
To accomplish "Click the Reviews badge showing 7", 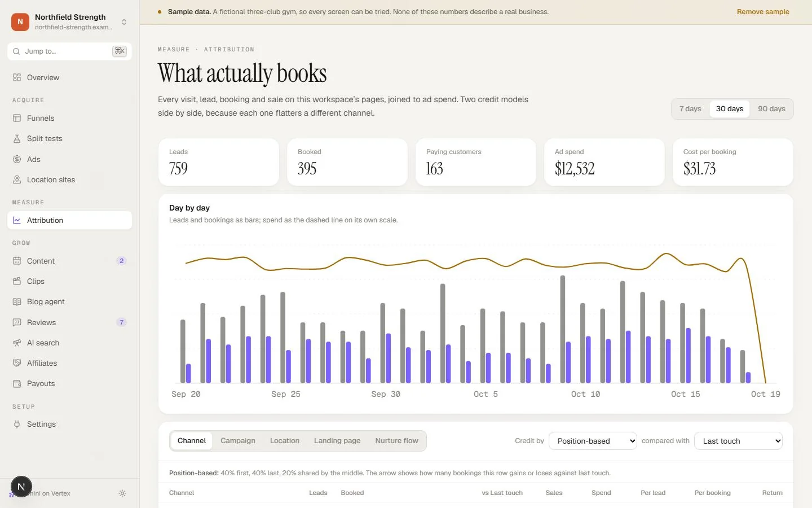I will [121, 322].
